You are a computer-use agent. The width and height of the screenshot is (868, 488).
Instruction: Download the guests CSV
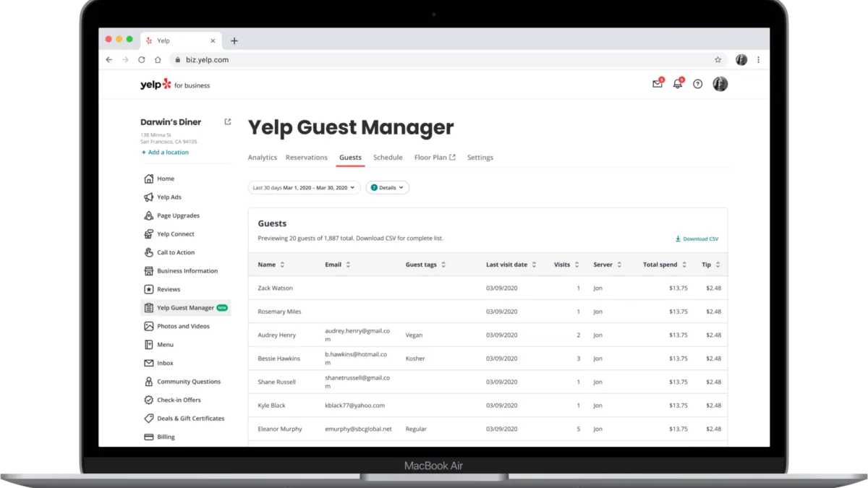point(697,239)
